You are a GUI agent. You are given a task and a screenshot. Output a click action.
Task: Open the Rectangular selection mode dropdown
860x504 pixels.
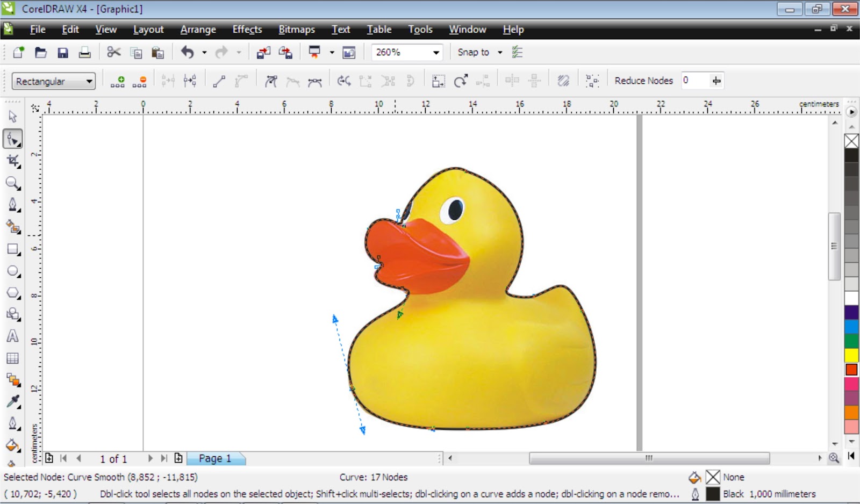point(90,81)
